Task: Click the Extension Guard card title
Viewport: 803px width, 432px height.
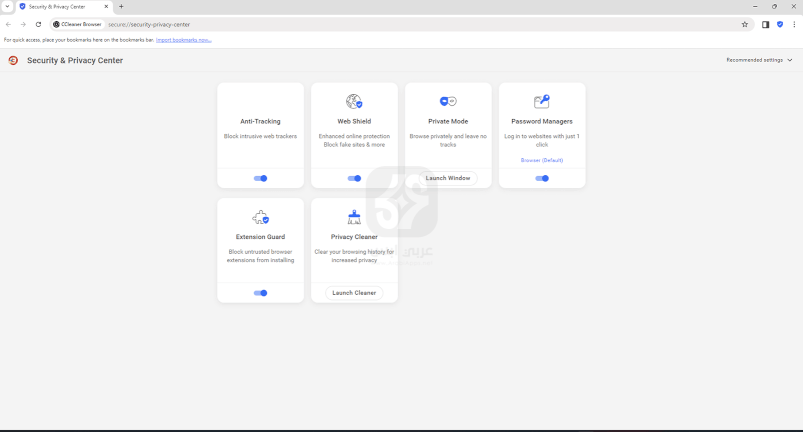Action: click(x=260, y=236)
